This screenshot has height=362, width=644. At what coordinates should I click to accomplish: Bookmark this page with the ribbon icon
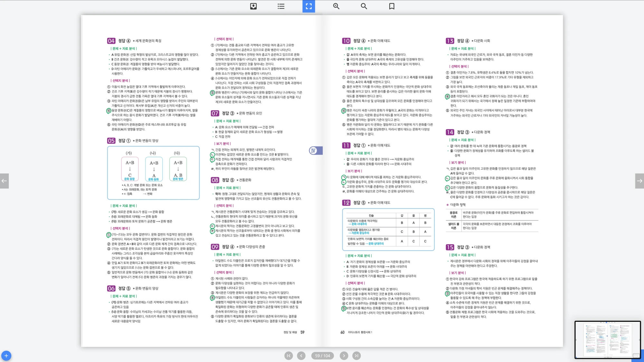pos(392,6)
